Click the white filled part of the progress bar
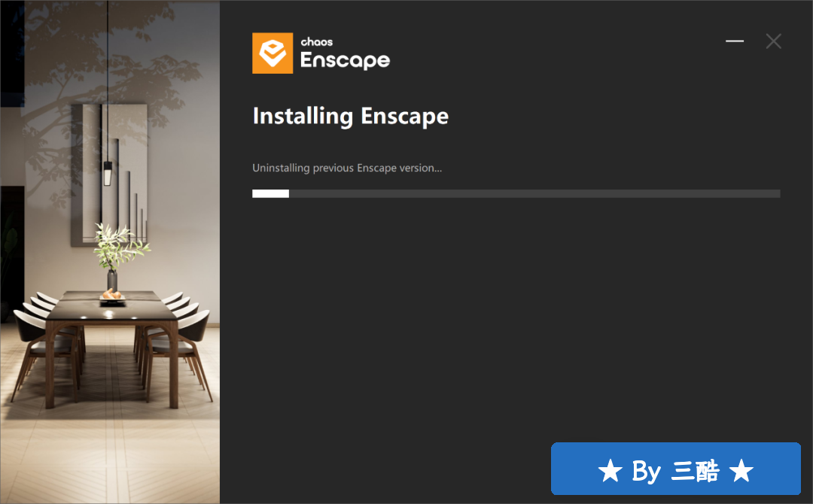Viewport: 813px width, 504px height. pos(271,194)
